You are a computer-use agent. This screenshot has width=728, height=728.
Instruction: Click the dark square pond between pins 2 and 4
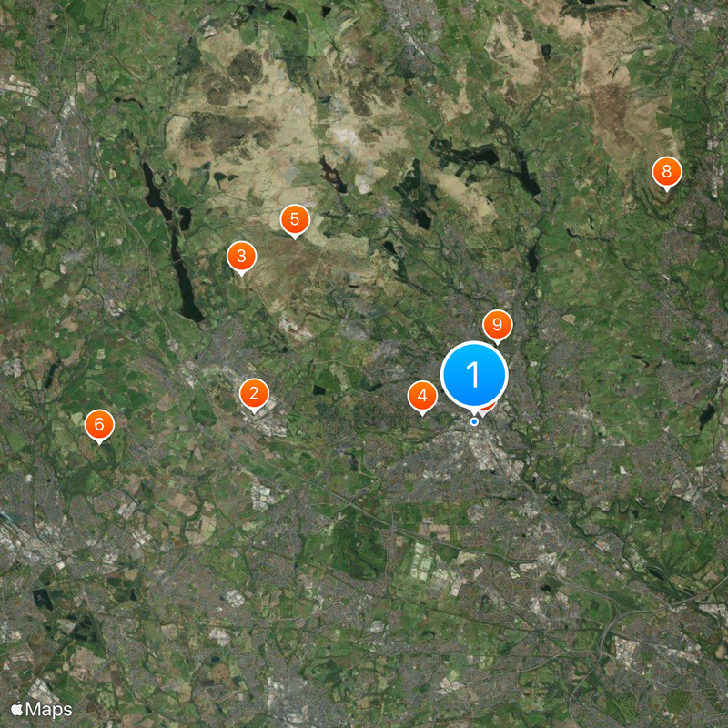318,389
